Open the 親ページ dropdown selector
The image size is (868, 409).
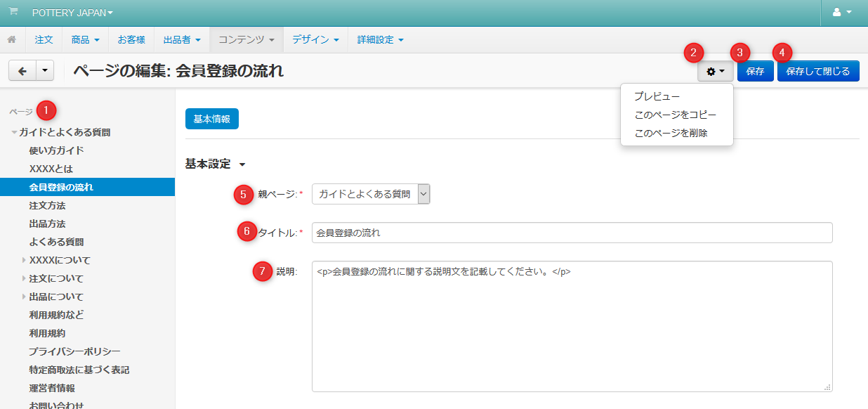coord(371,194)
